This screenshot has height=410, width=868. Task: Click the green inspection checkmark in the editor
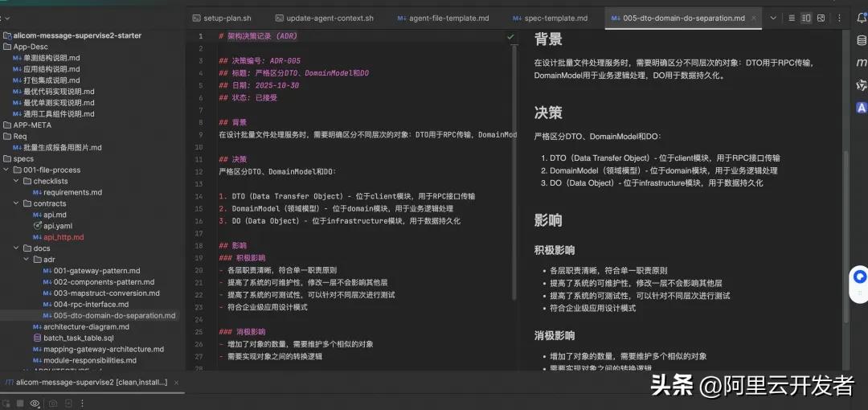click(510, 36)
